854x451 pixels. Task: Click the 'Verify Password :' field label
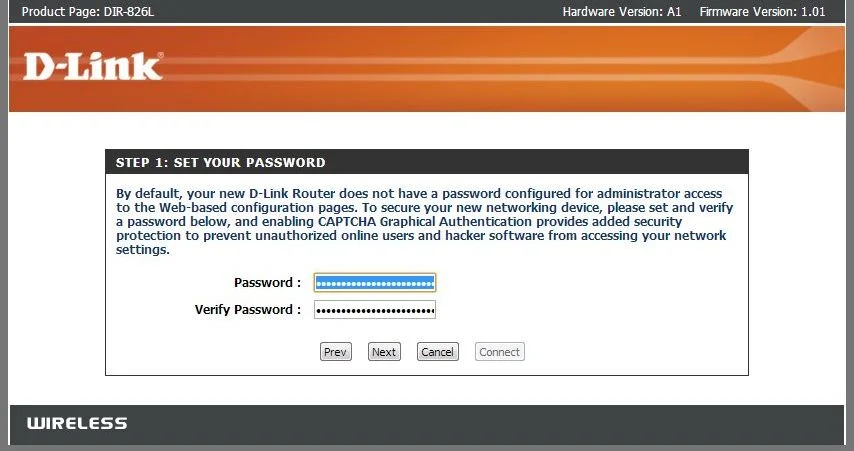(248, 309)
